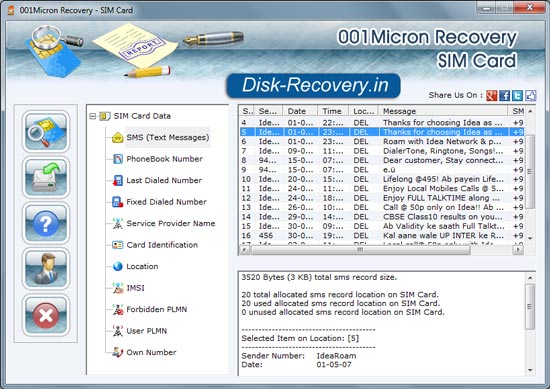Image resolution: width=550 pixels, height=389 pixels.
Task: Click the Own Number icon
Action: point(118,352)
